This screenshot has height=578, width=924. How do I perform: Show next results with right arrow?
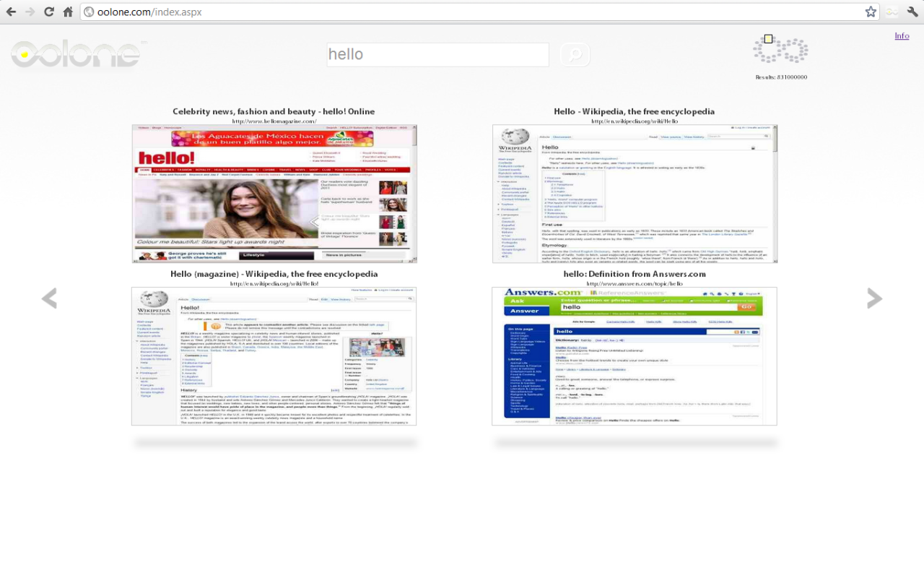874,298
